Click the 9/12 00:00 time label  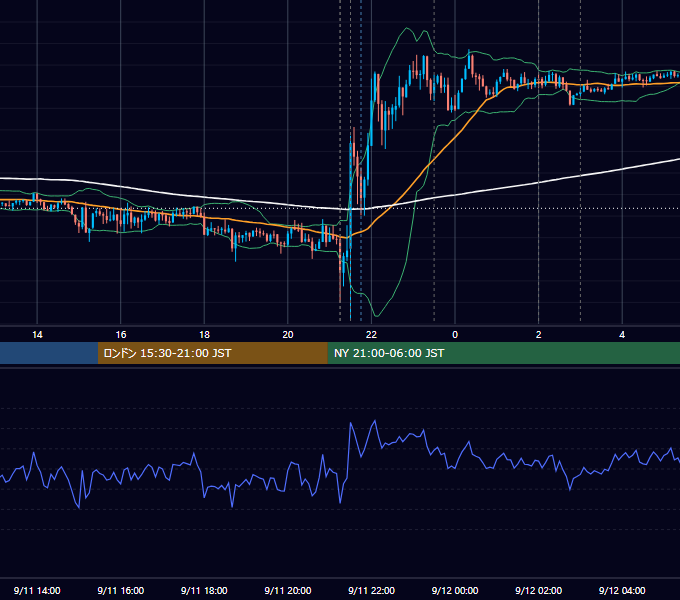(x=455, y=590)
